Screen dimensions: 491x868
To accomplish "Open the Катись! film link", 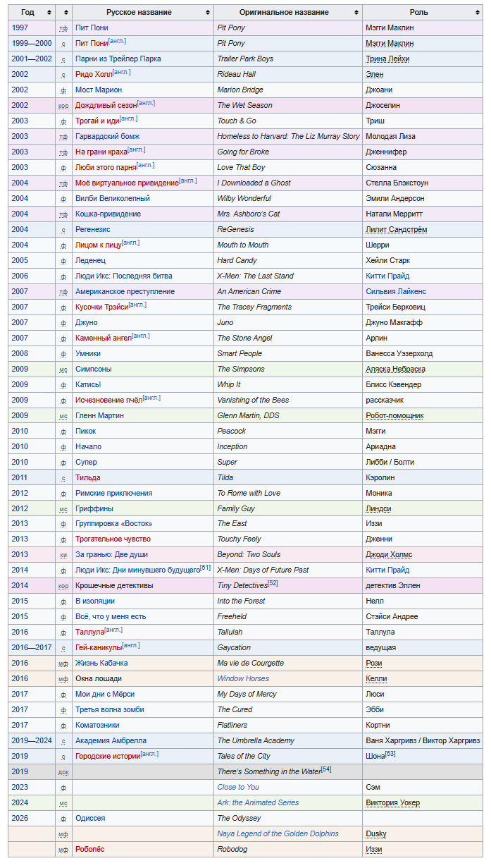I will [88, 385].
